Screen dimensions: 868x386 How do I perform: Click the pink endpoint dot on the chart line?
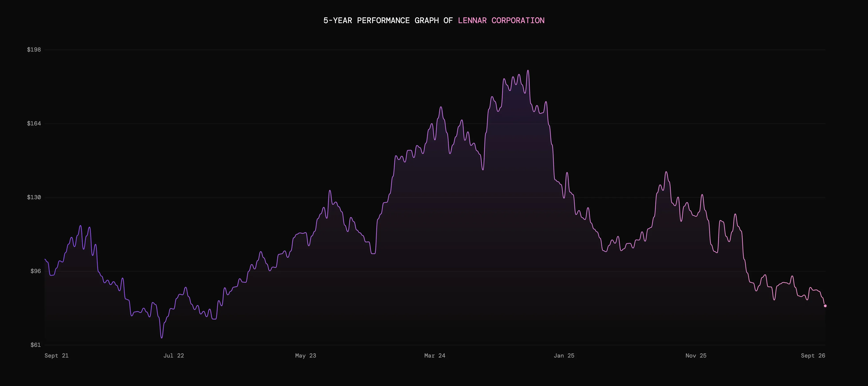tap(825, 306)
